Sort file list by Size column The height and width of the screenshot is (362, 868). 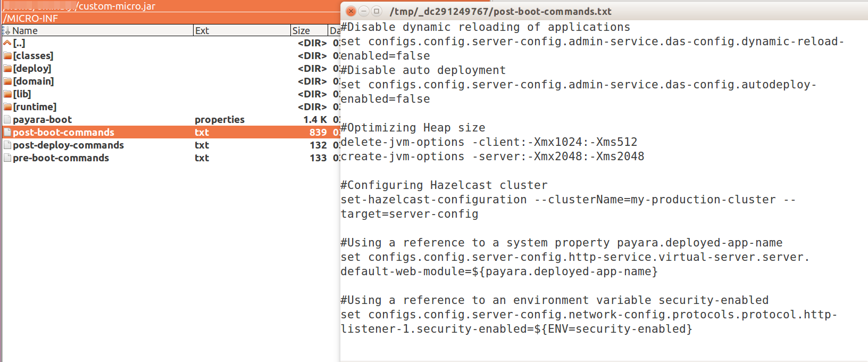[309, 31]
